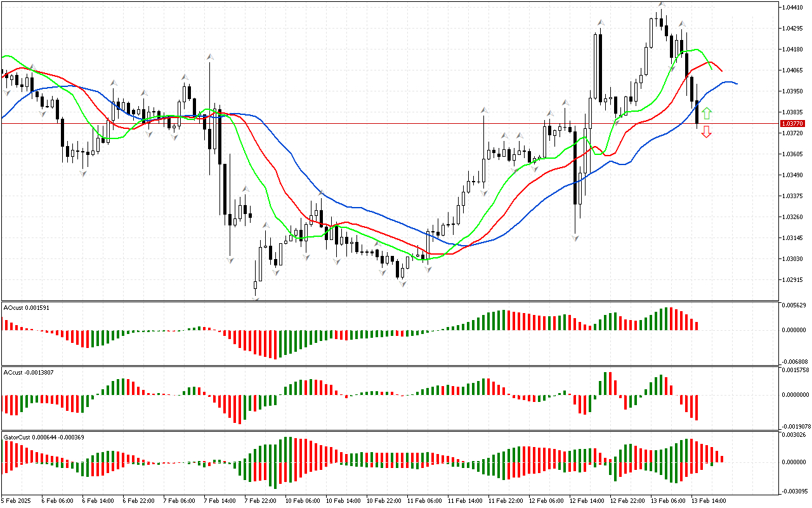Click the 7 Feb 14:00 time label
The width and height of the screenshot is (812, 508).
coord(221,501)
